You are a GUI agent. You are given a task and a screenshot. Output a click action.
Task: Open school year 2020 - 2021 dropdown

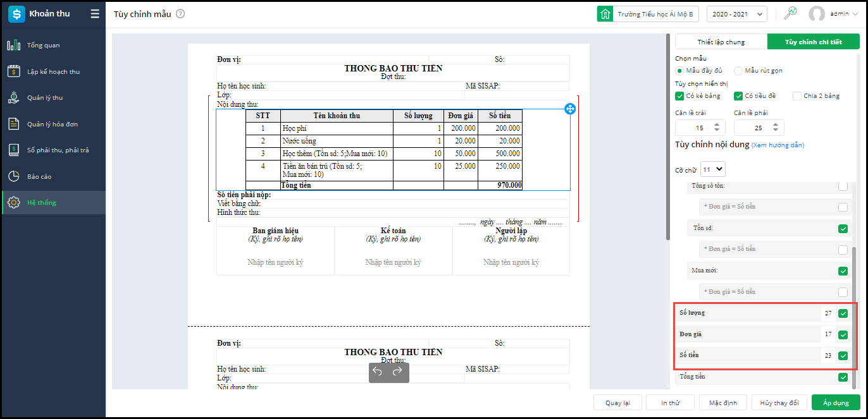pyautogui.click(x=737, y=14)
